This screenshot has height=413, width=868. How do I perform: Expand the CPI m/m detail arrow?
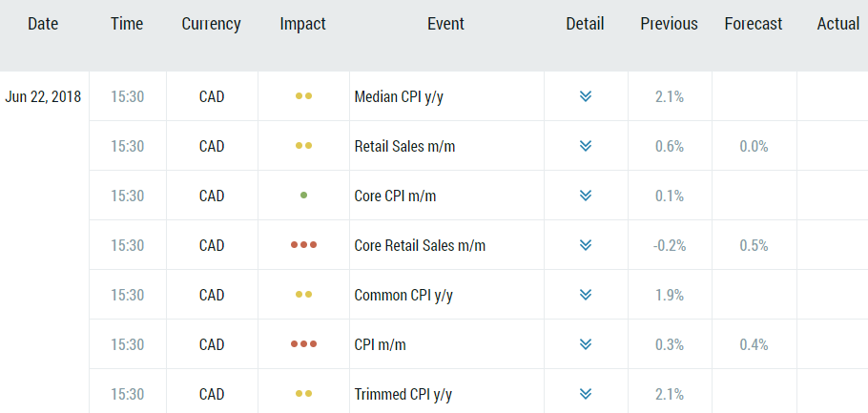tap(586, 344)
